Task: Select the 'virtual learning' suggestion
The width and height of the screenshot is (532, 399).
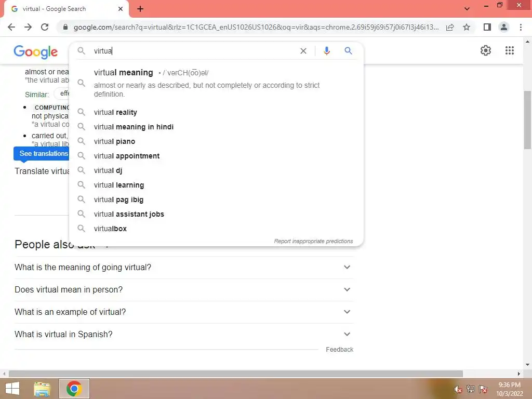Action: 216,185
